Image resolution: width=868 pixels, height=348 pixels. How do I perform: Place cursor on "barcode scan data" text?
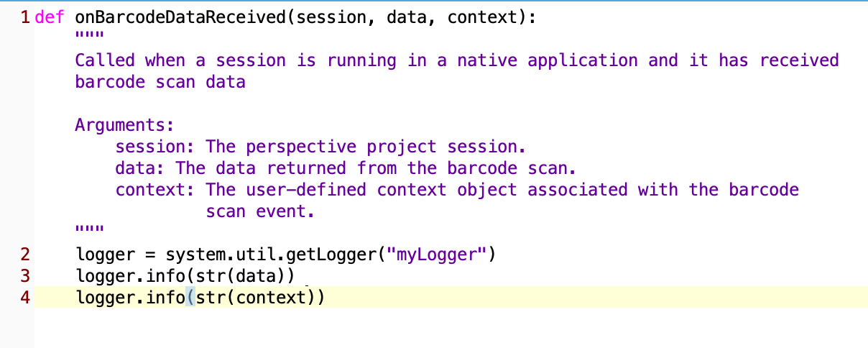point(160,82)
